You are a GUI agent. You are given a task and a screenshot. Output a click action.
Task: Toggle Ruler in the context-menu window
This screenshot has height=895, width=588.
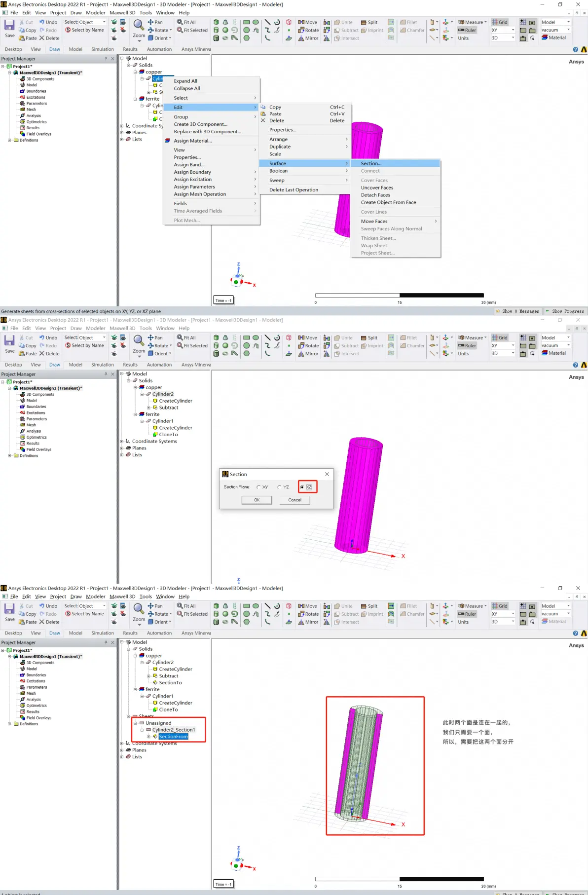tap(467, 30)
